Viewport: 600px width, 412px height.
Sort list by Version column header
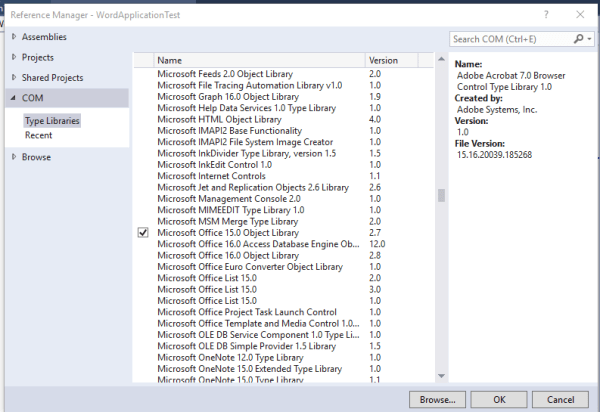tap(392, 60)
